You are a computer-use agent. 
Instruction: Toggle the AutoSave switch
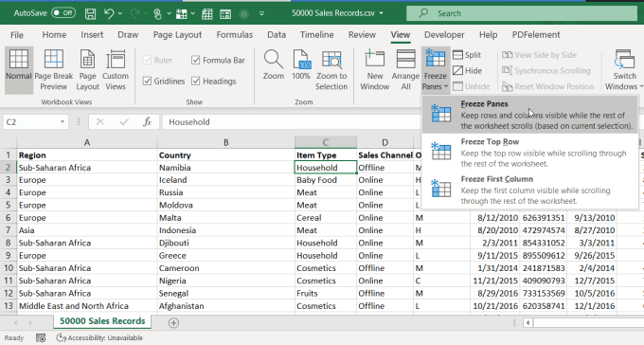coord(63,13)
